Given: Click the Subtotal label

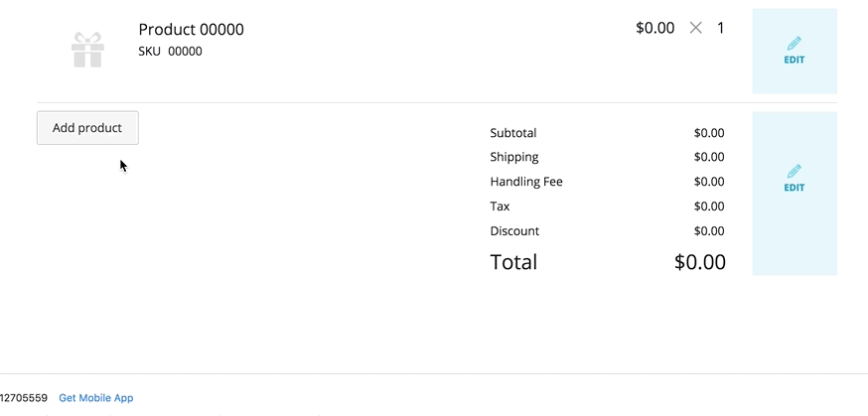Looking at the screenshot, I should point(512,133).
